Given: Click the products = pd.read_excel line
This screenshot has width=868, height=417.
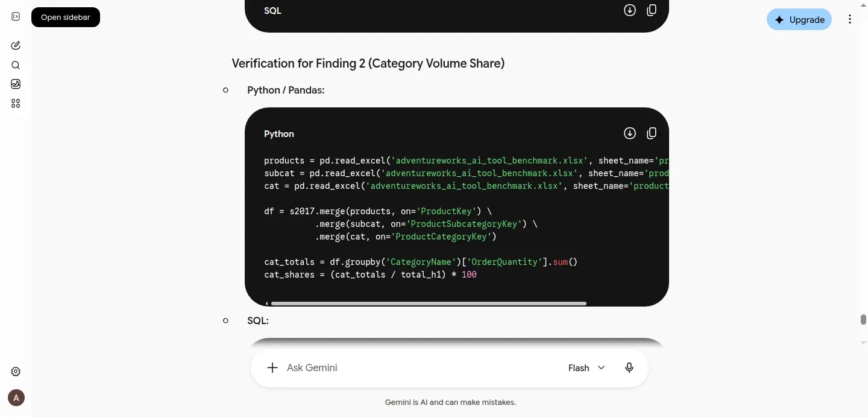Looking at the screenshot, I should [467, 161].
